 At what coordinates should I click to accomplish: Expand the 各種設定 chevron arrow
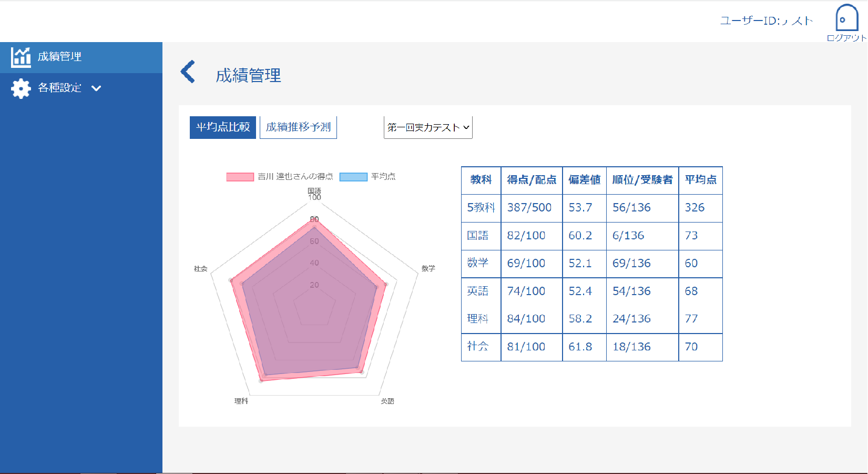96,88
